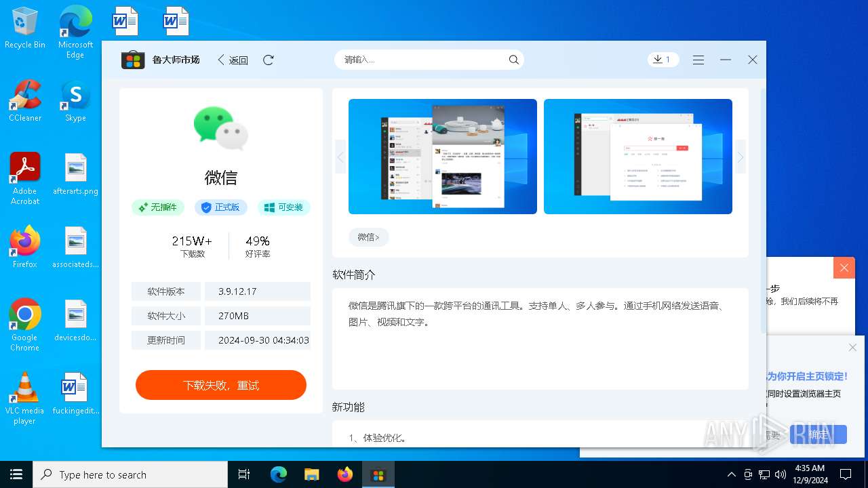868x488 pixels.
Task: Click the 新功能 section heading
Action: (x=349, y=407)
